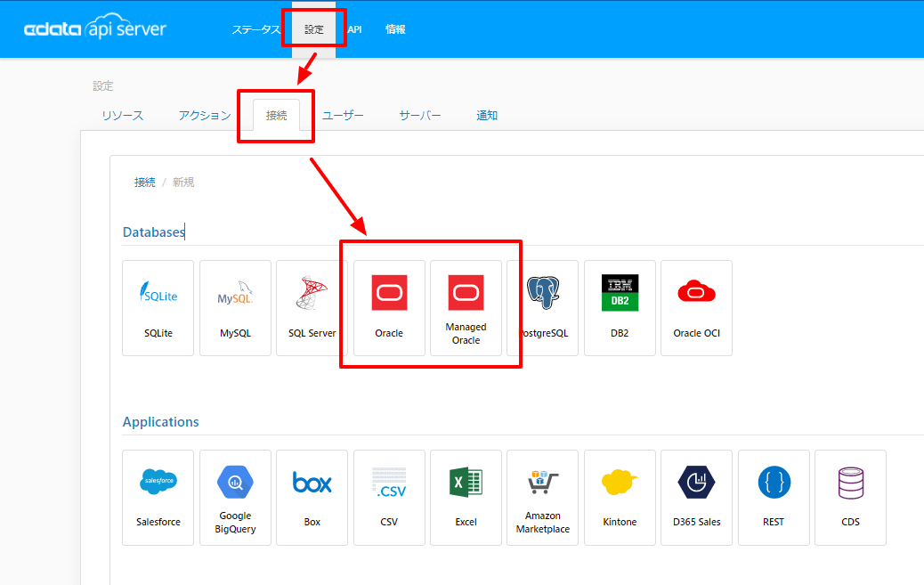The width and height of the screenshot is (924, 585).
Task: Open the D365 Sales connector
Action: click(x=696, y=498)
